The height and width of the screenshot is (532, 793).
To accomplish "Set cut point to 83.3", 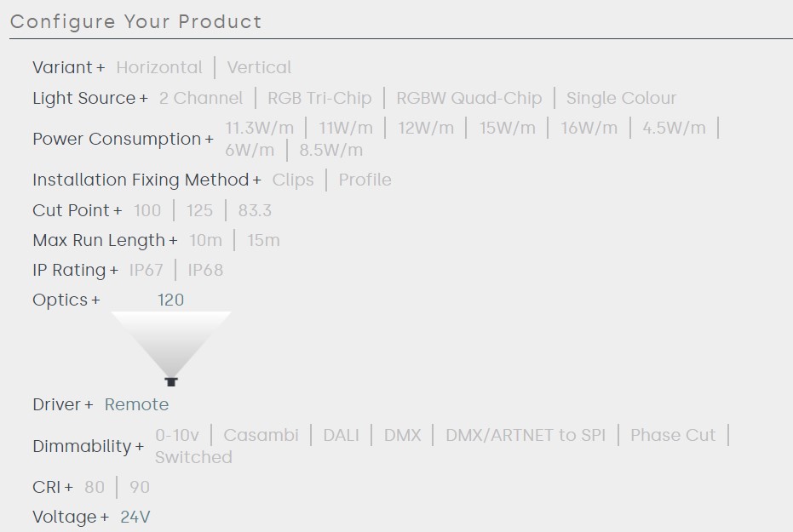I will 255,211.
